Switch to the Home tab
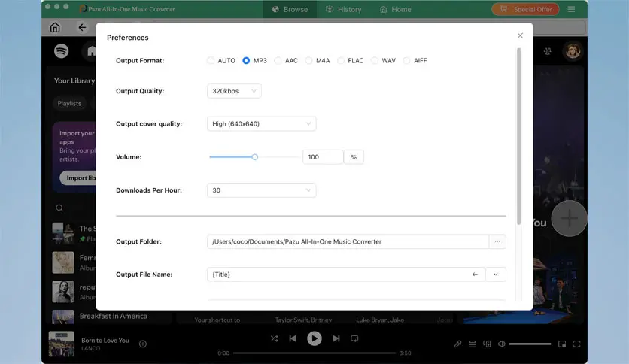 click(396, 9)
